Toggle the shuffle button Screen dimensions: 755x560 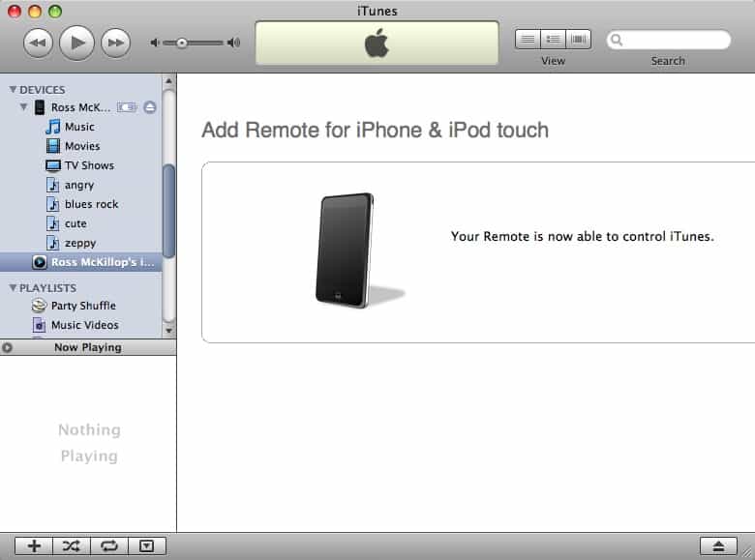point(71,546)
